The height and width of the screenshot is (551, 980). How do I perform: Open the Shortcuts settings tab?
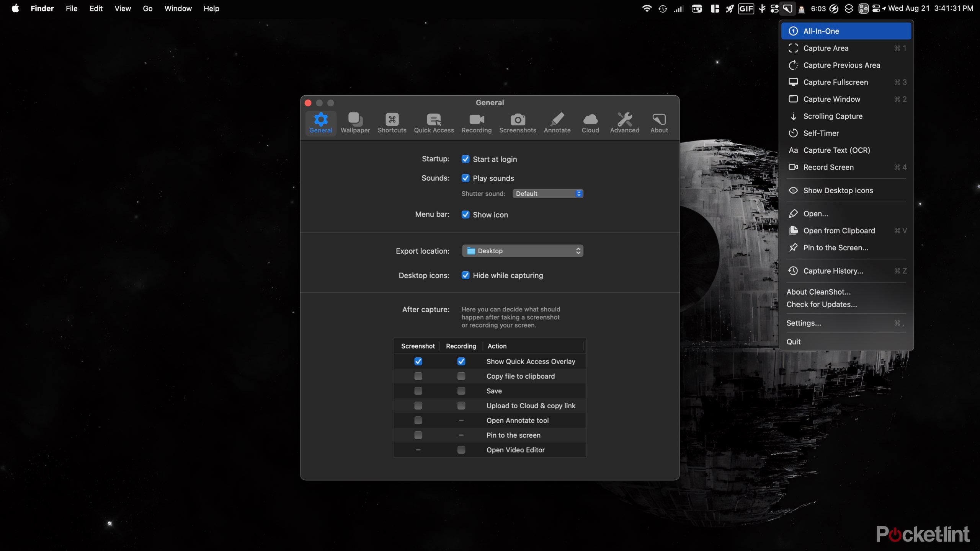(x=392, y=123)
